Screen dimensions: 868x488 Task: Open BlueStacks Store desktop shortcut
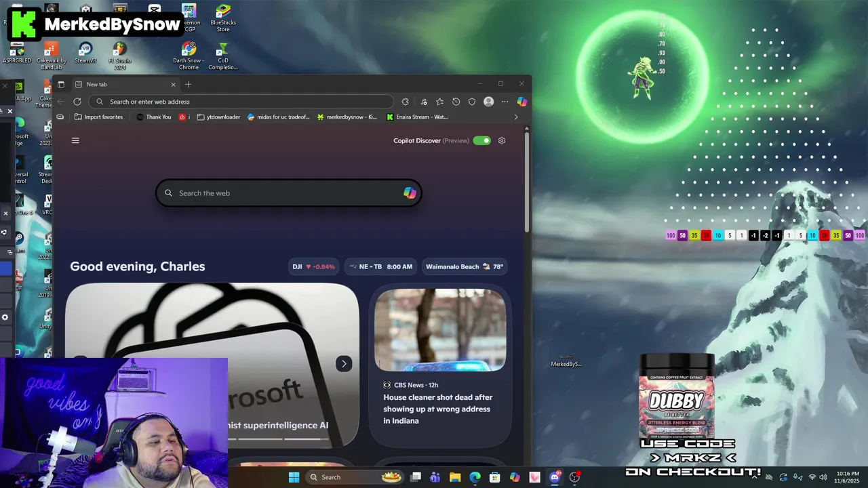223,18
